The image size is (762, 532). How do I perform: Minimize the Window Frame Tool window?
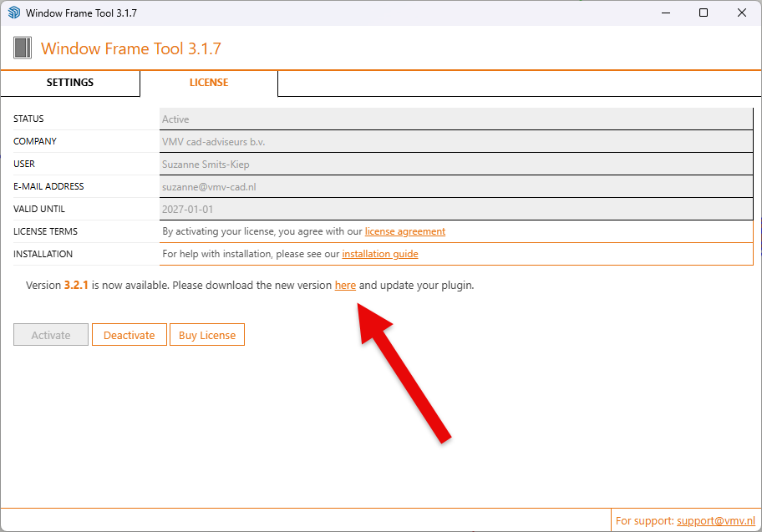pyautogui.click(x=666, y=13)
